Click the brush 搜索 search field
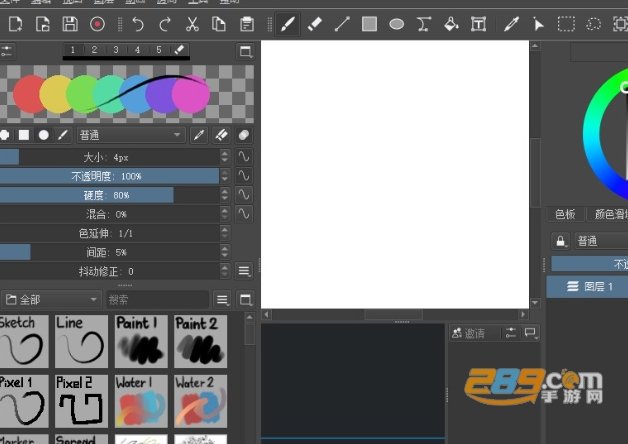The height and width of the screenshot is (444, 628). pyautogui.click(x=157, y=299)
